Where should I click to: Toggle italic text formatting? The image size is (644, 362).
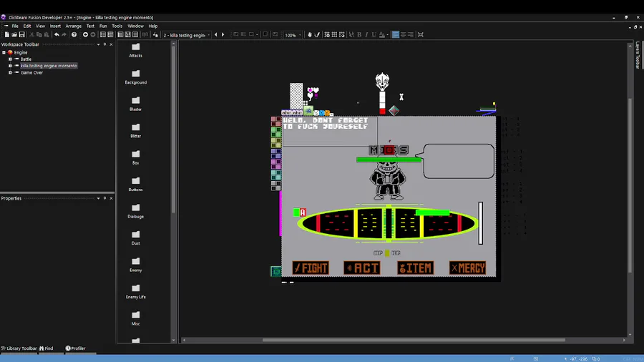pyautogui.click(x=367, y=35)
